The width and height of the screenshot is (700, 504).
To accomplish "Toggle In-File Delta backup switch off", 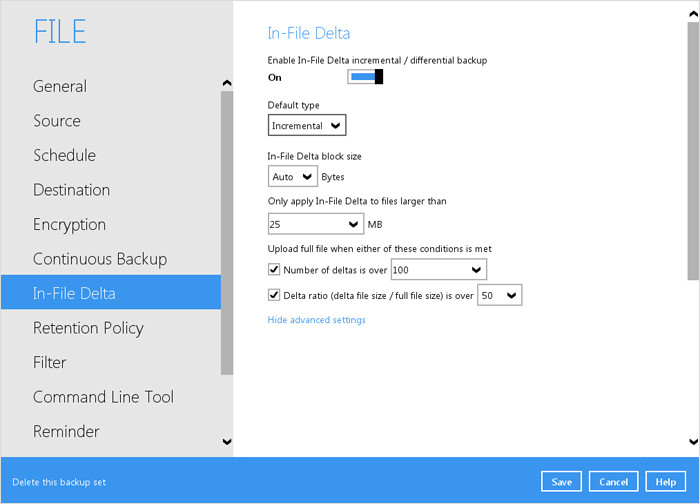I will pyautogui.click(x=365, y=77).
